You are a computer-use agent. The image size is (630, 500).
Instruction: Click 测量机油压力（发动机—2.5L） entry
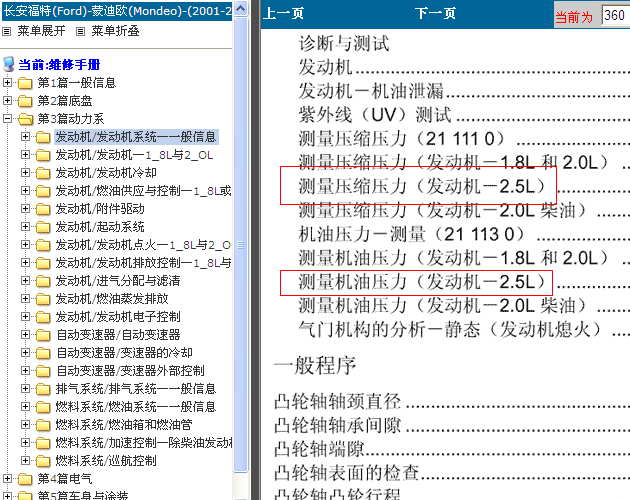point(422,282)
